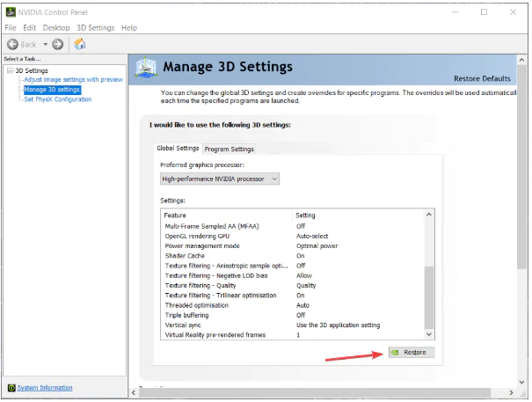Select the Global Settings tab

click(x=177, y=149)
